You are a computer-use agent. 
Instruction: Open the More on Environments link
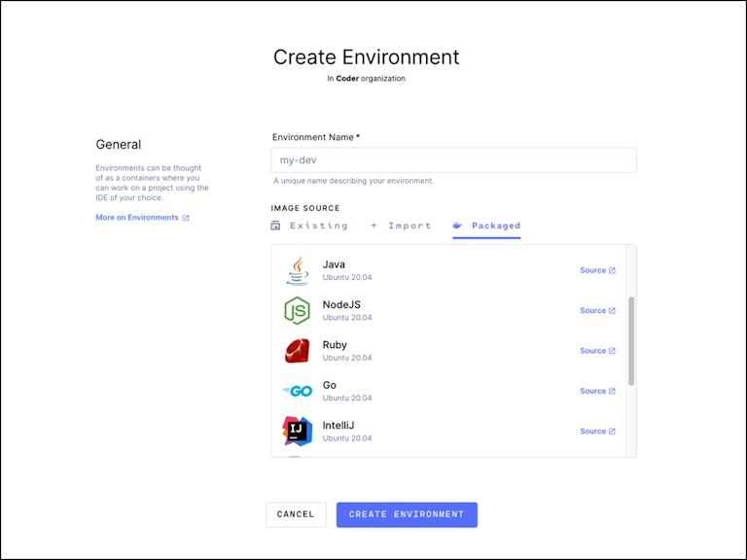pyautogui.click(x=142, y=218)
